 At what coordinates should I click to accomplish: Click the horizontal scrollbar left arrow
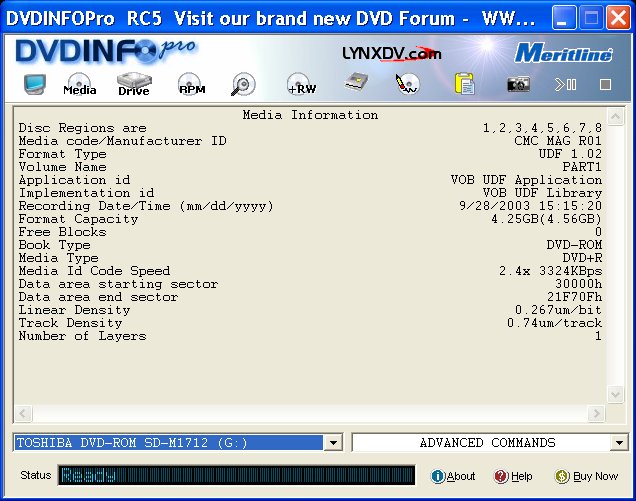pyautogui.click(x=23, y=413)
